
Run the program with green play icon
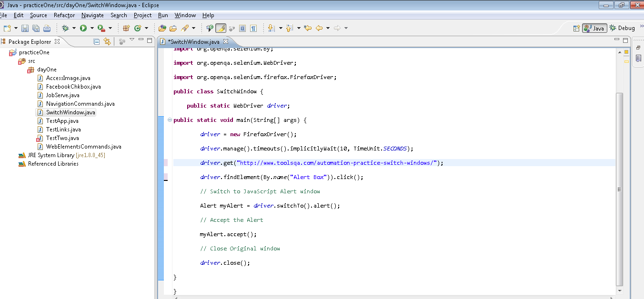pos(83,28)
